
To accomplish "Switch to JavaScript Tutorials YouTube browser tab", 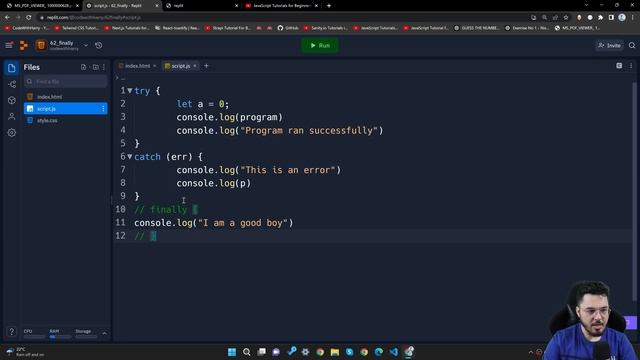I will point(282,6).
